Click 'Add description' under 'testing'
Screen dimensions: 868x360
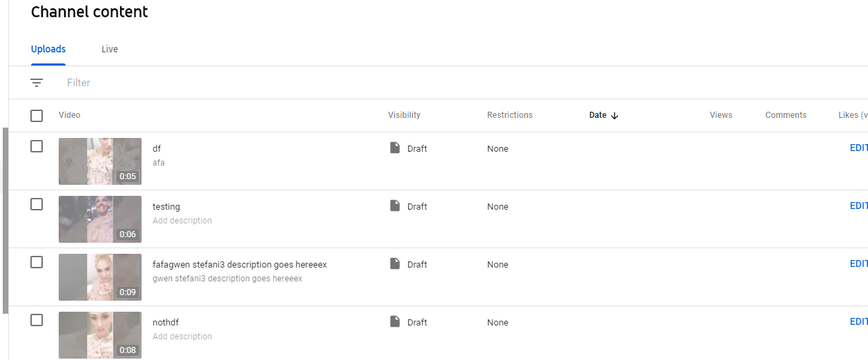[x=182, y=221]
